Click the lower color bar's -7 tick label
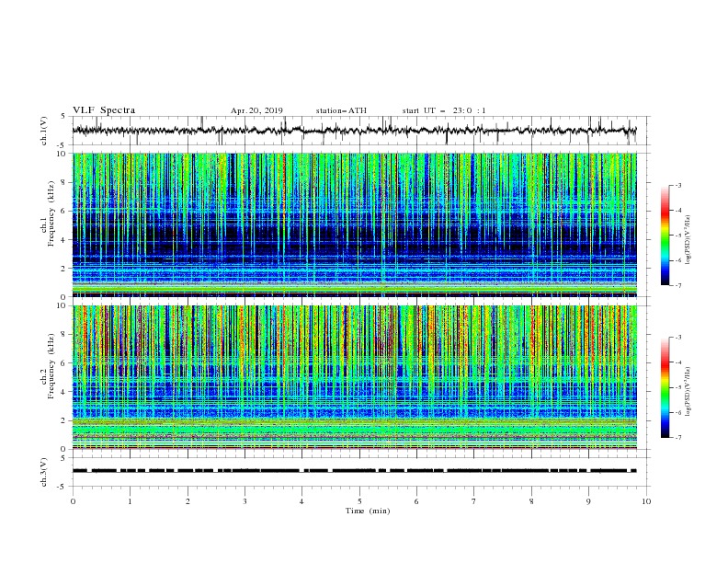Screen dimensions: 728x563 tap(678, 438)
